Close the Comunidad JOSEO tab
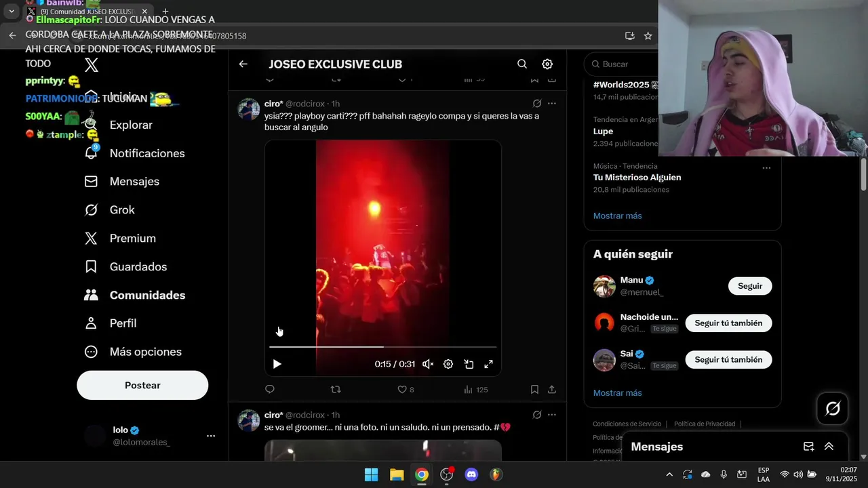This screenshot has width=868, height=488. (x=144, y=12)
